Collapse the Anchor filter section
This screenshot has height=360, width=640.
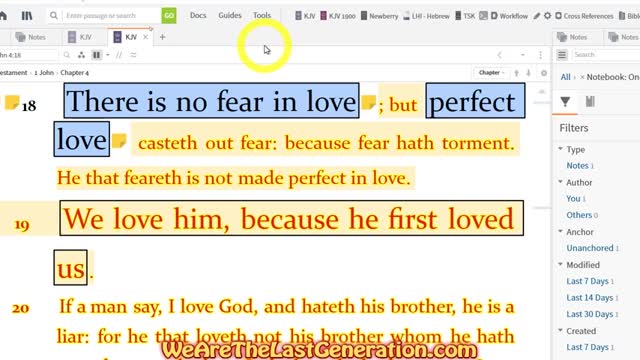tap(561, 231)
